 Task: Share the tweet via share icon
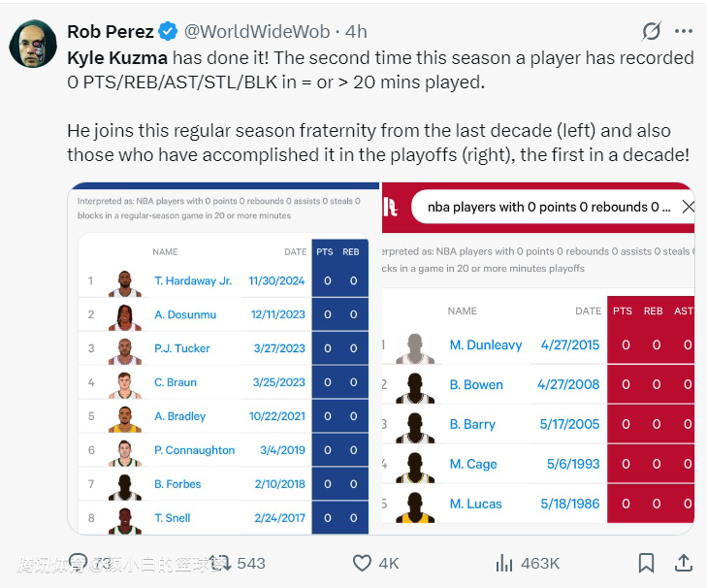pyautogui.click(x=683, y=563)
